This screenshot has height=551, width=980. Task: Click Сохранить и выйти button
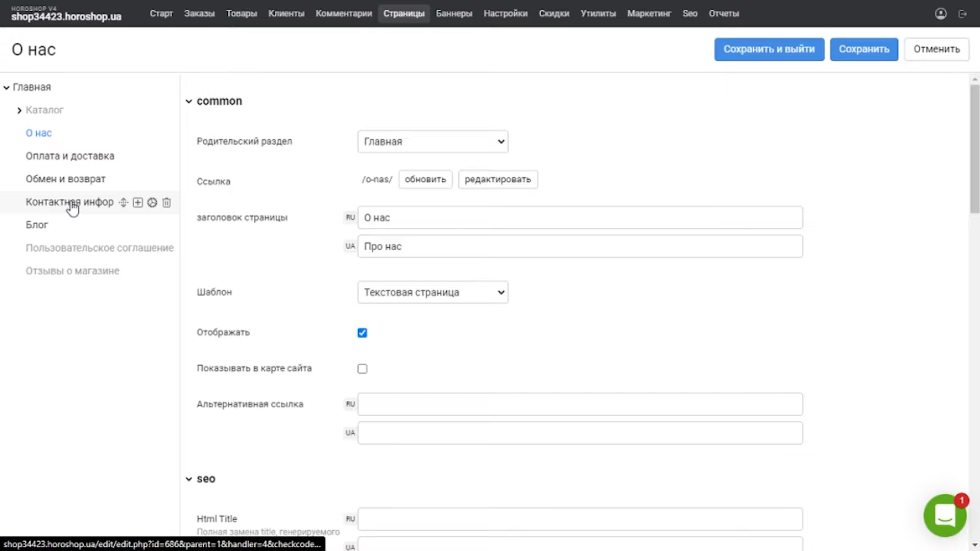[x=769, y=49]
